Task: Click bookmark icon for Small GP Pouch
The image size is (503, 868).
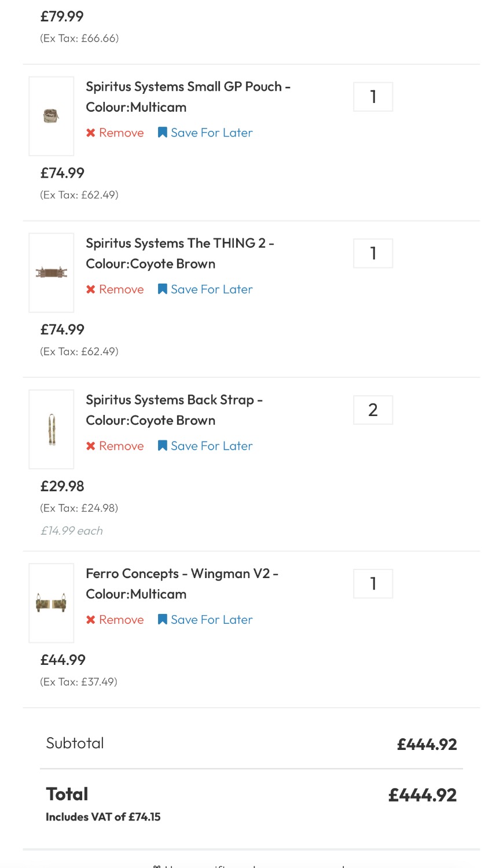Action: point(163,133)
